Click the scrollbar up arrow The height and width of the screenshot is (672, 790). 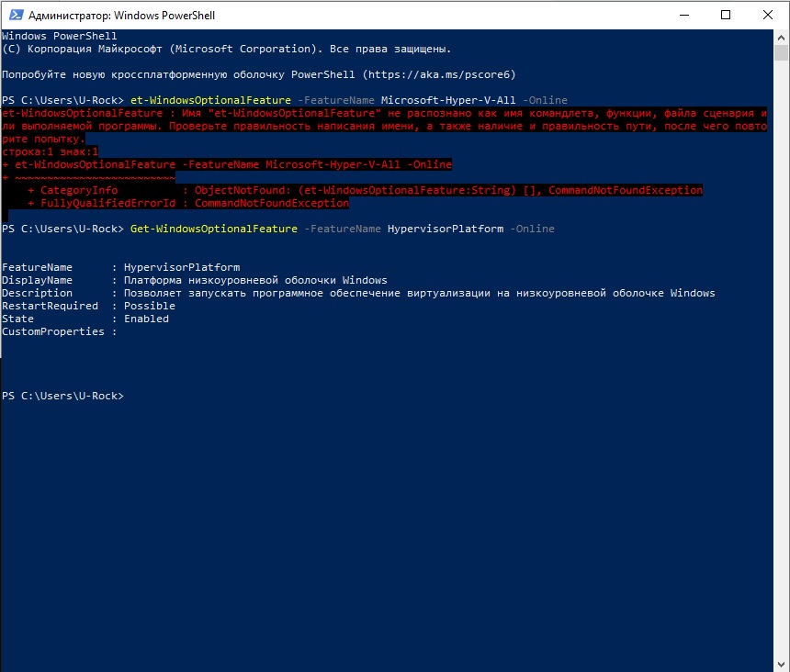(x=781, y=37)
